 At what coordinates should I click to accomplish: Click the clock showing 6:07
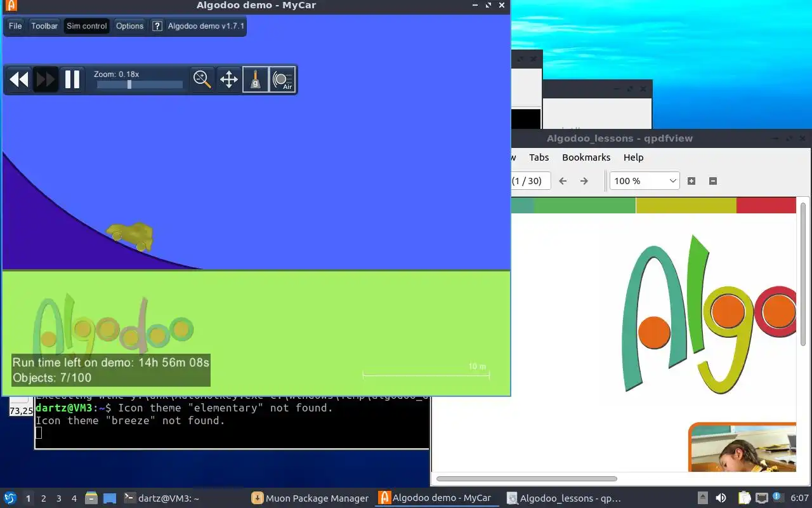pyautogui.click(x=799, y=498)
